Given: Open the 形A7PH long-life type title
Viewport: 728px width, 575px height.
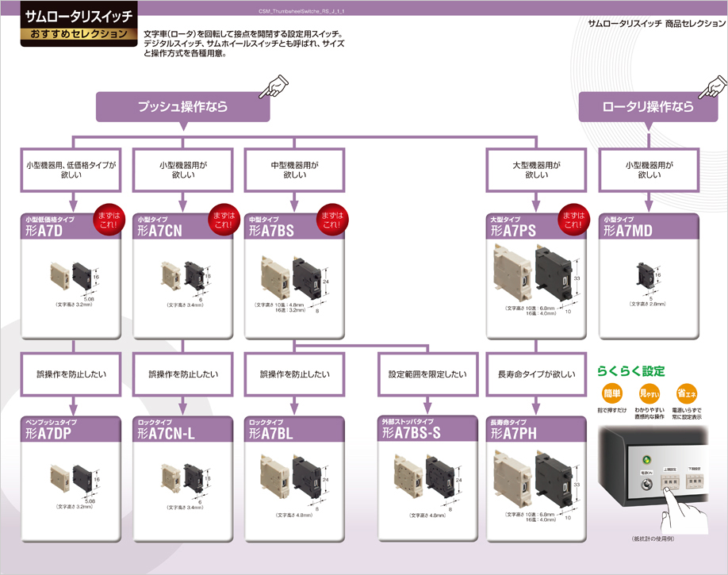Looking at the screenshot, I should tap(517, 434).
